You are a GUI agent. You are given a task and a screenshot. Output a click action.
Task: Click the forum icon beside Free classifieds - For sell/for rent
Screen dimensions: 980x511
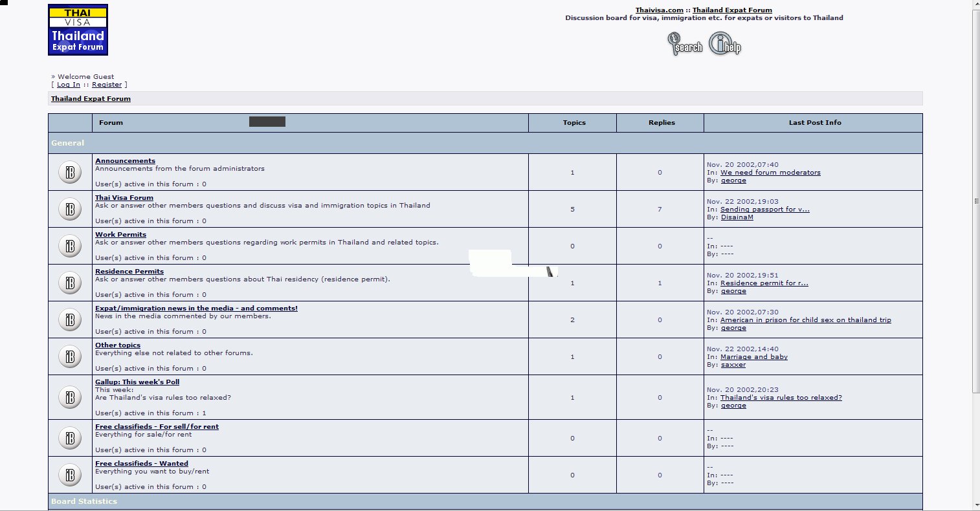[x=70, y=438]
